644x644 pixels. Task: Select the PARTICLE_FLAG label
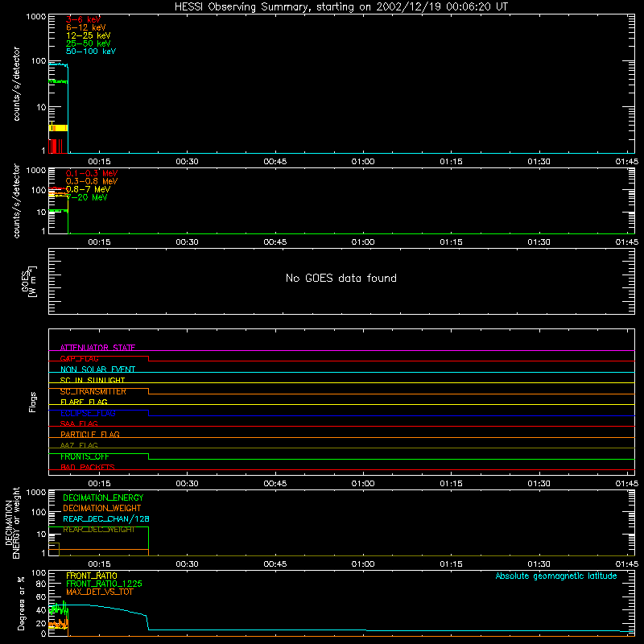coord(90,434)
